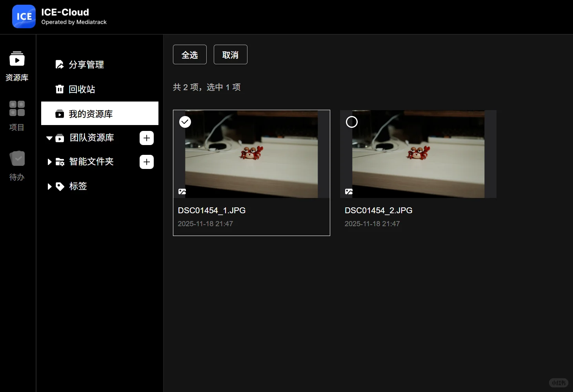Open the DSC01454_2.JPG thumbnail
This screenshot has width=573, height=392.
click(x=418, y=154)
